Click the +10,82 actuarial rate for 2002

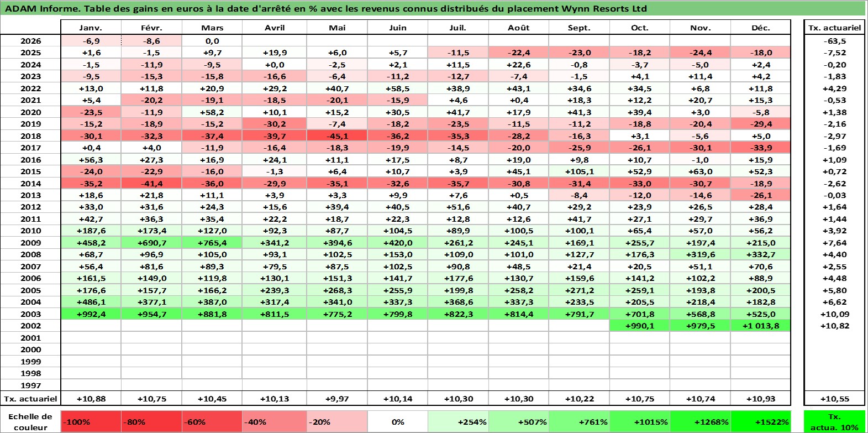pos(834,326)
